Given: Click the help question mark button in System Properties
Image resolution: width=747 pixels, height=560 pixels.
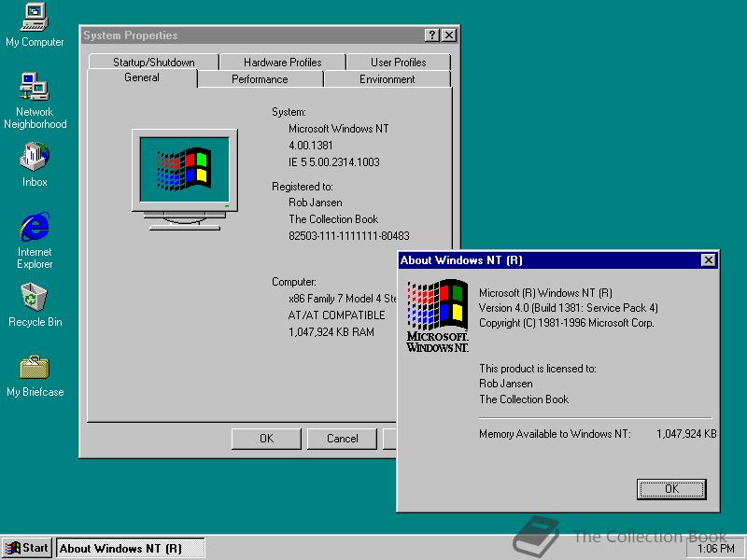Looking at the screenshot, I should (x=431, y=35).
